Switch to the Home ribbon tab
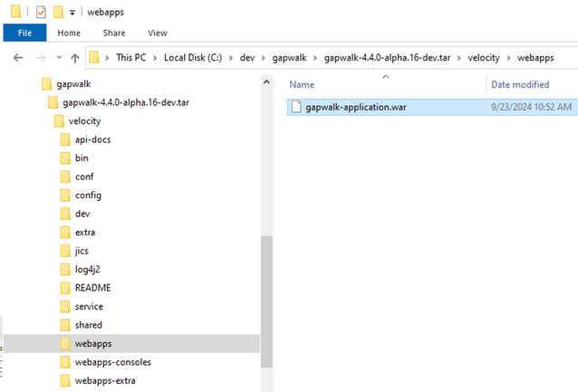 (x=69, y=33)
